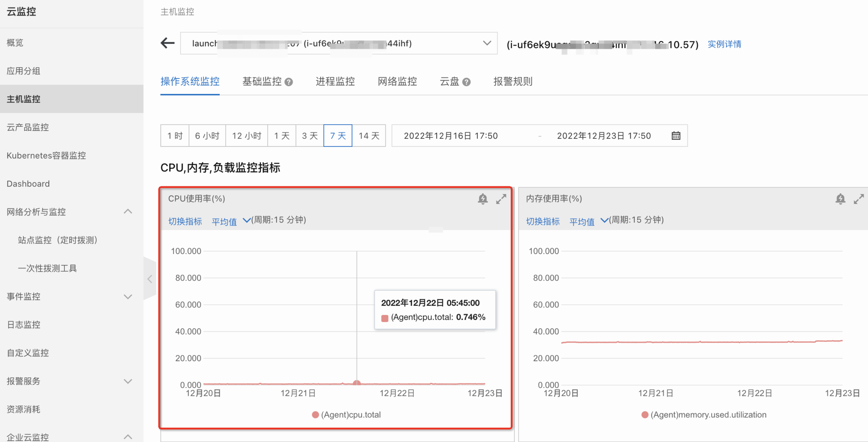Viewport: 868px width, 442px height.
Task: Click the help icon beside 基础监控
Action: (289, 82)
